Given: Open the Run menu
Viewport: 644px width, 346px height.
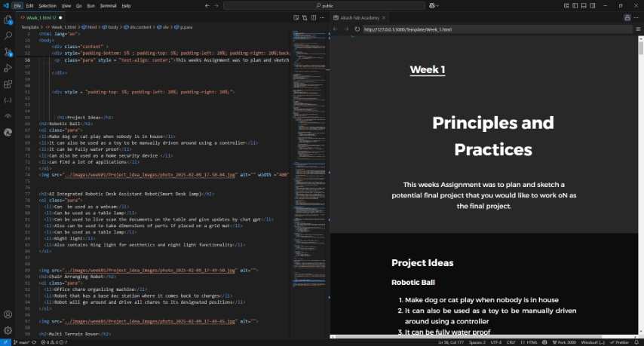Looking at the screenshot, I should click(90, 6).
